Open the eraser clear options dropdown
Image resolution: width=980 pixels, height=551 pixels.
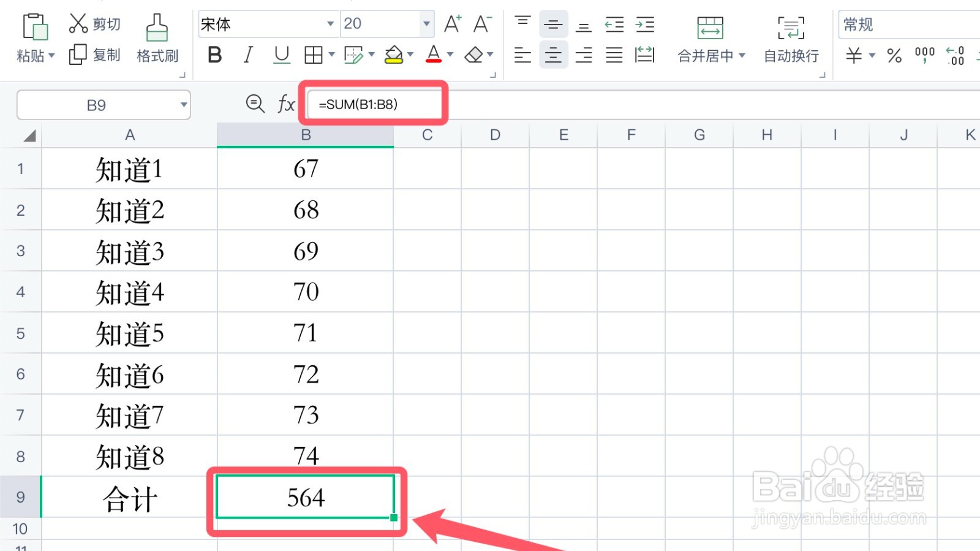point(490,55)
